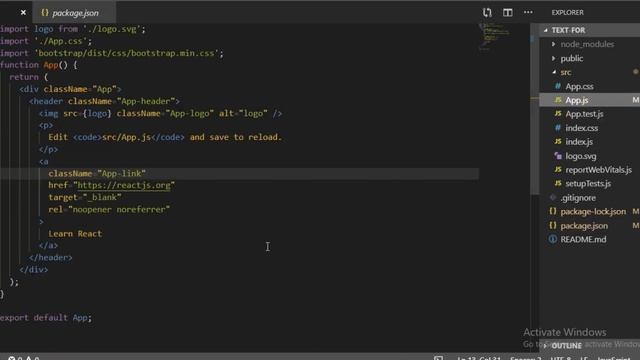This screenshot has height=360, width=640.
Task: Click the hash icon beside index.css
Action: point(558,128)
